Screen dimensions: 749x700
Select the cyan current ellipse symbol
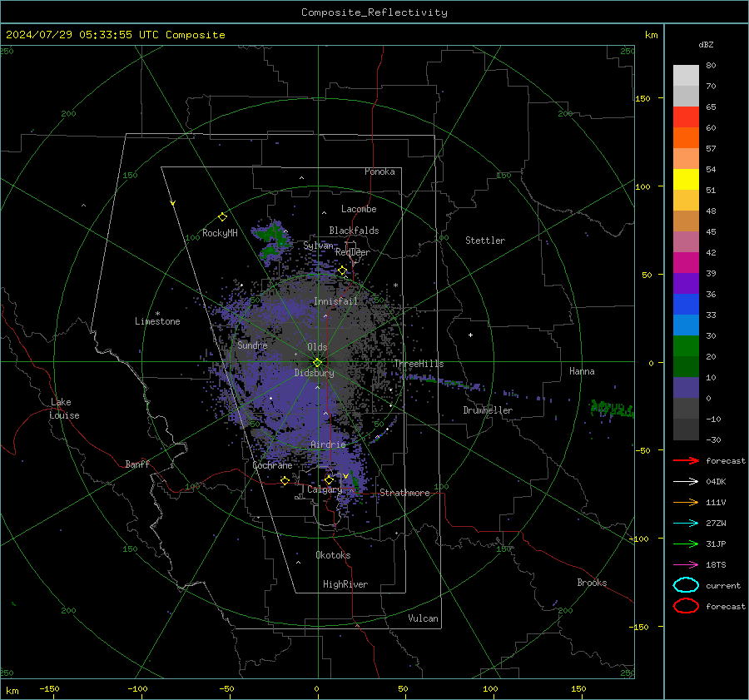tap(686, 585)
